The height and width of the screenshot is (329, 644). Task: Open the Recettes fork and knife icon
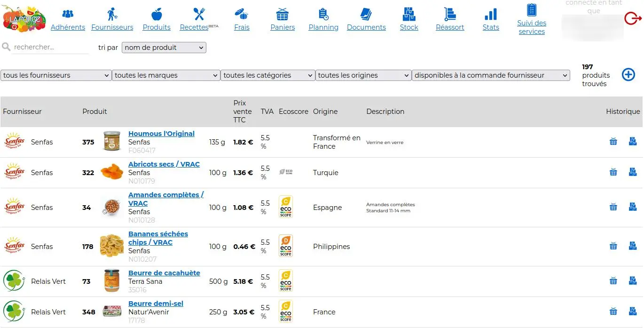coord(199,14)
